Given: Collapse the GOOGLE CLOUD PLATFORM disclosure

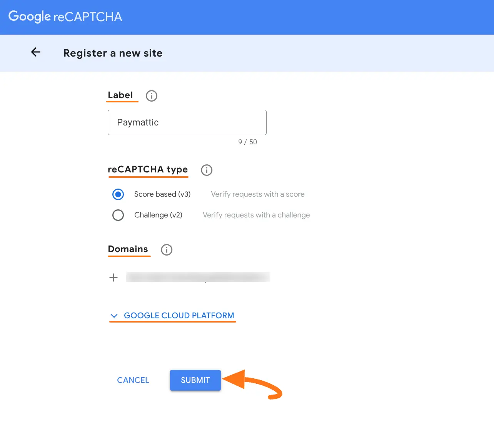Looking at the screenshot, I should (179, 315).
